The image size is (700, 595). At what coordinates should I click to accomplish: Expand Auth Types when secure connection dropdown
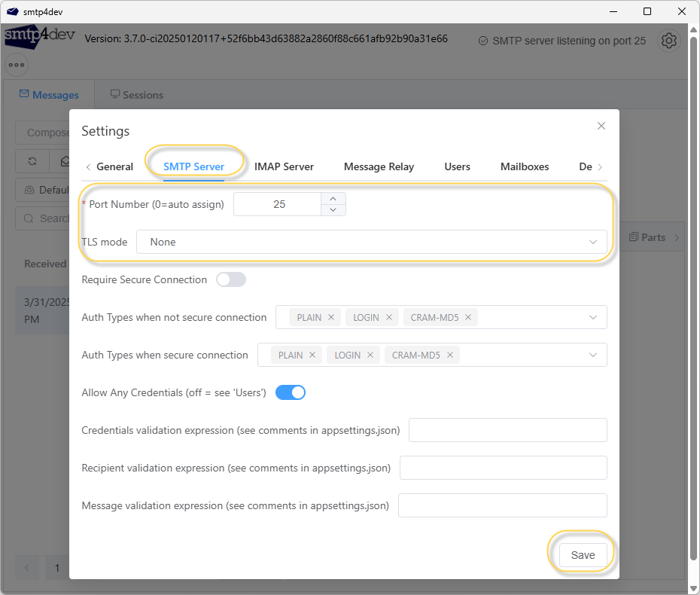click(593, 355)
